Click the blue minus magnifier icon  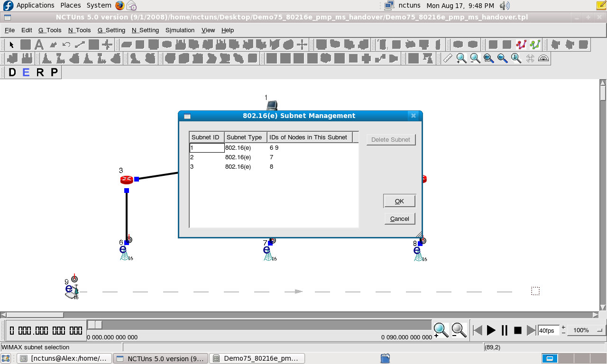click(502, 58)
